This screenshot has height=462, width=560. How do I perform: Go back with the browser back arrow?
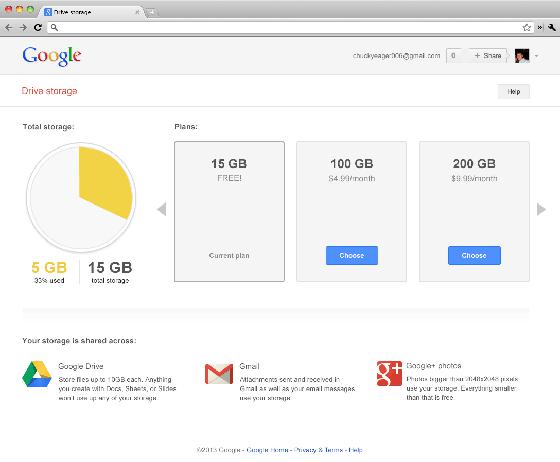pyautogui.click(x=9, y=27)
